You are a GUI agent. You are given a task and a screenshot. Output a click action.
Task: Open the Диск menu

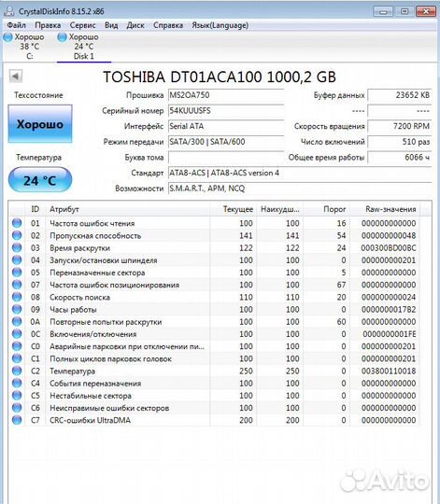[135, 25]
